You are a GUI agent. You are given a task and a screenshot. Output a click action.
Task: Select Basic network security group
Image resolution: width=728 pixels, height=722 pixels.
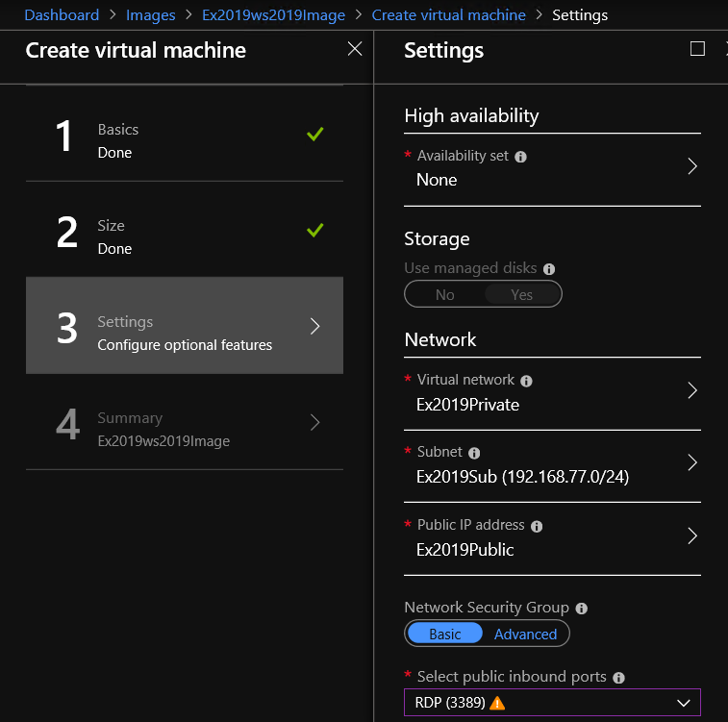coord(445,634)
